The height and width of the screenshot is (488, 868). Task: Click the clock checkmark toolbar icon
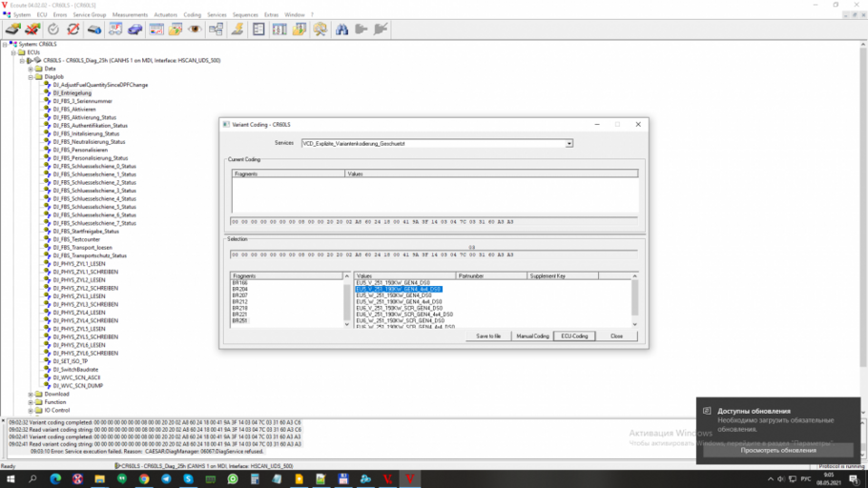[53, 30]
